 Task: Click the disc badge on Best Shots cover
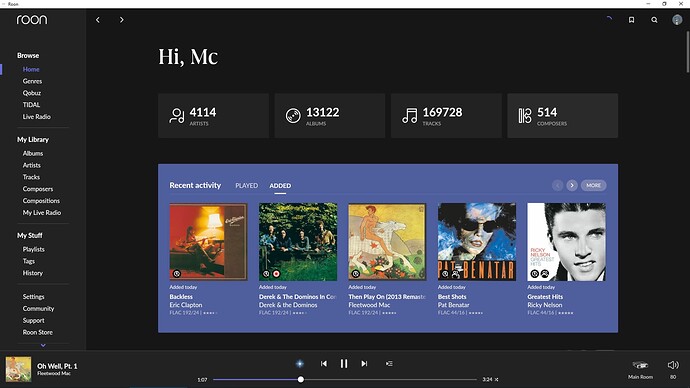(445, 274)
